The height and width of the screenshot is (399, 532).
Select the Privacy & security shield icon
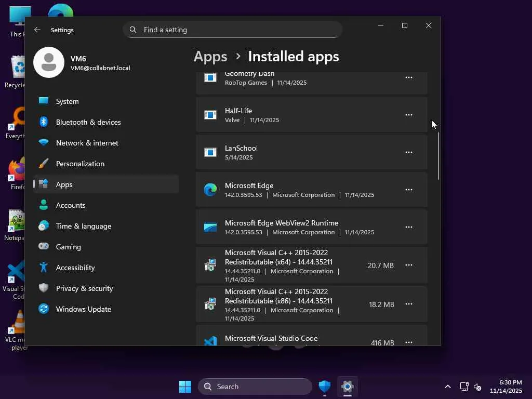tap(44, 288)
